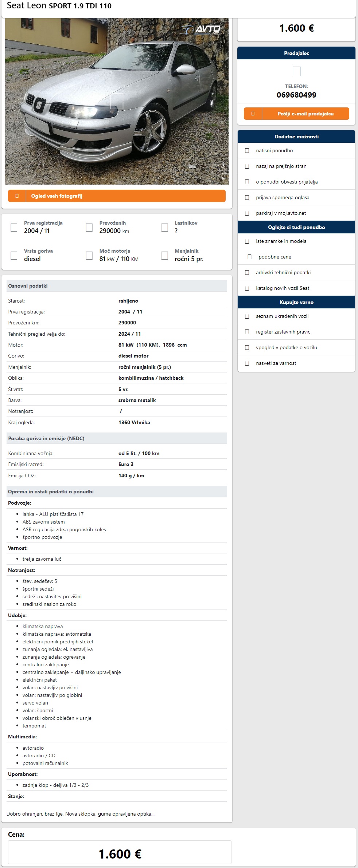Click the Vrsta goriva icon
Image resolution: width=358 pixels, height=868 pixels.
(14, 256)
